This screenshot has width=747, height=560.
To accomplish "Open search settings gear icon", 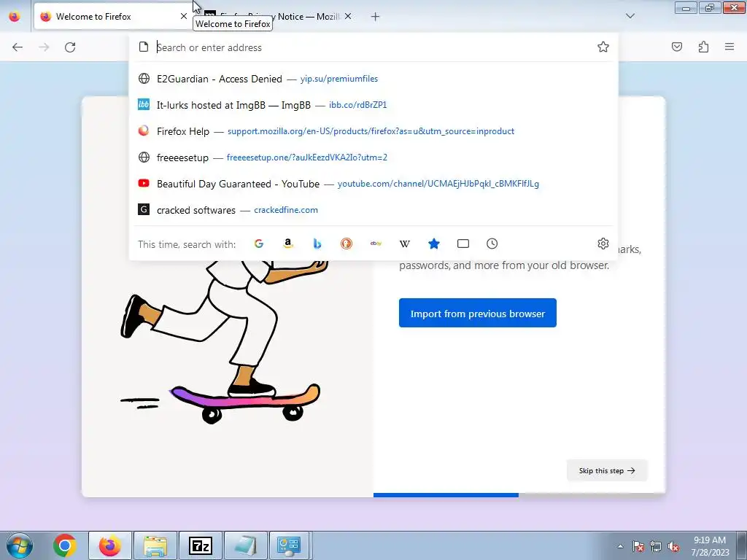I will pos(603,244).
